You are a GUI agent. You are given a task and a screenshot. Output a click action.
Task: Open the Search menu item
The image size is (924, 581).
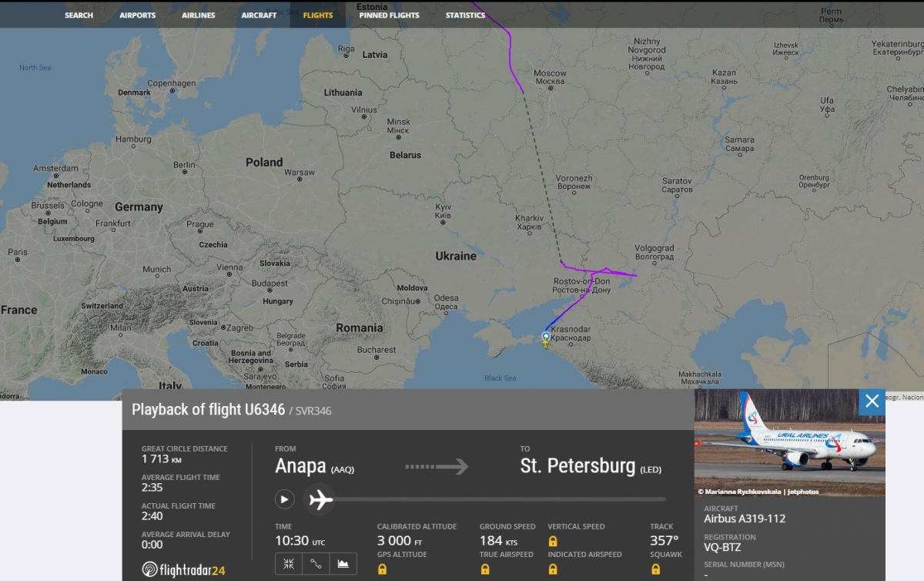(x=79, y=15)
